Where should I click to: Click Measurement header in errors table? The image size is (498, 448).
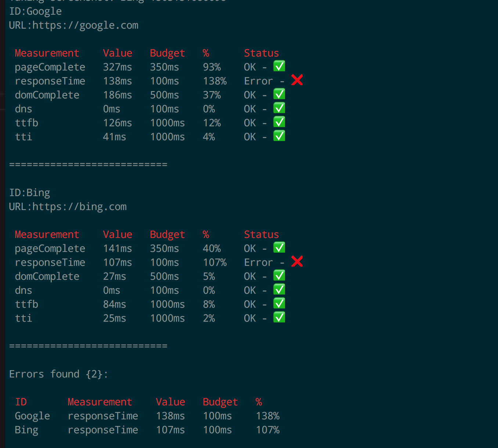100,402
